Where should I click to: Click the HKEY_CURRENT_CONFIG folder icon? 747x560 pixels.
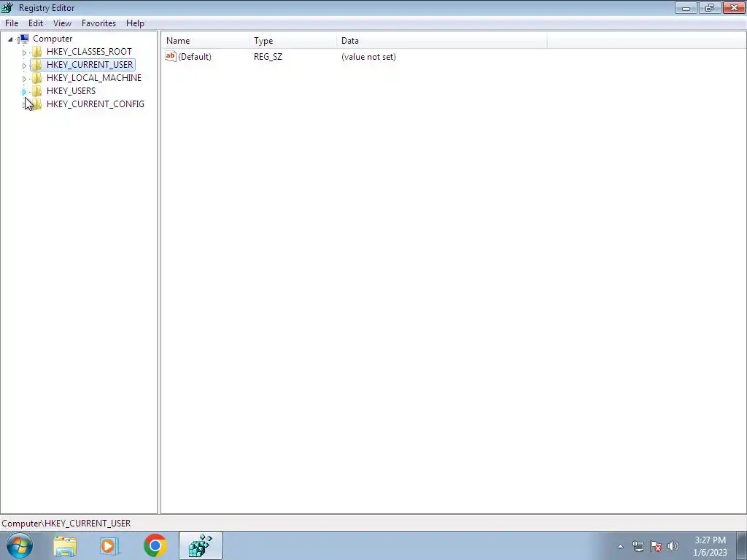pyautogui.click(x=37, y=104)
